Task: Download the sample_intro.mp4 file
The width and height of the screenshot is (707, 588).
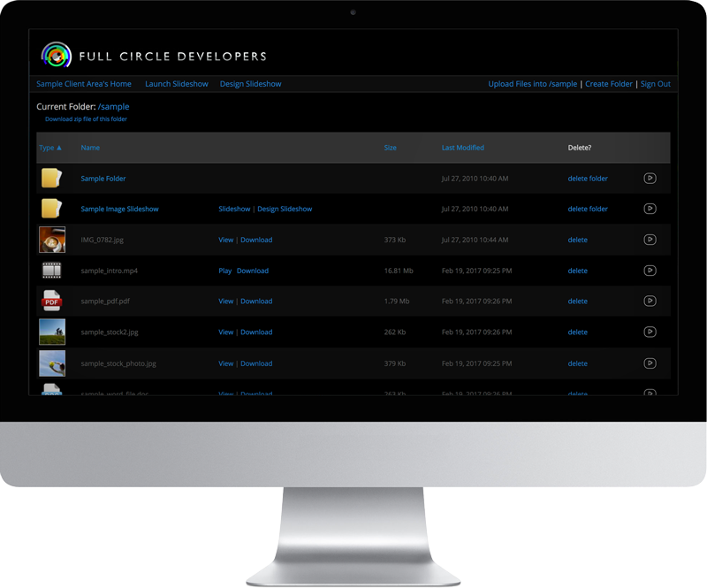Action: tap(253, 271)
